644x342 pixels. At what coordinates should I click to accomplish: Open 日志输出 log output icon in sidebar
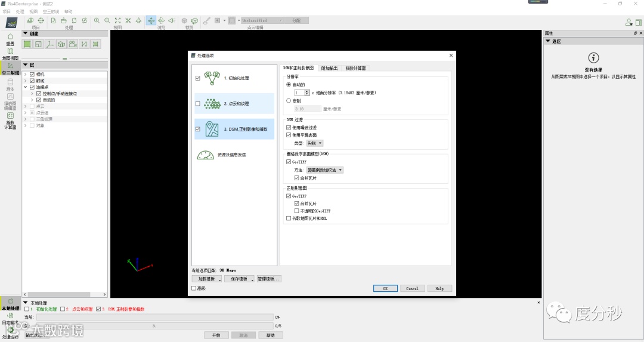(x=10, y=319)
